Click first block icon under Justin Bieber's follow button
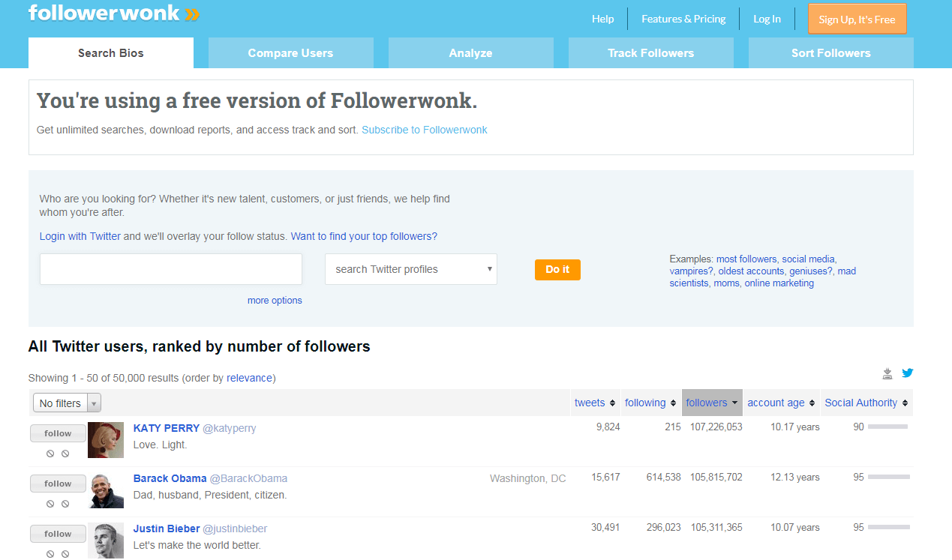Image resolution: width=952 pixels, height=560 pixels. point(50,554)
